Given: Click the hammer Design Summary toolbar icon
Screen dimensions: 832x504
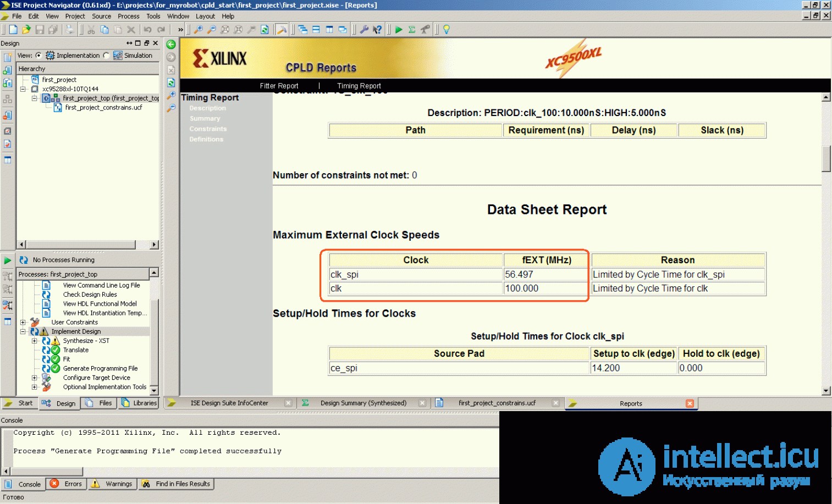Looking at the screenshot, I should (282, 30).
